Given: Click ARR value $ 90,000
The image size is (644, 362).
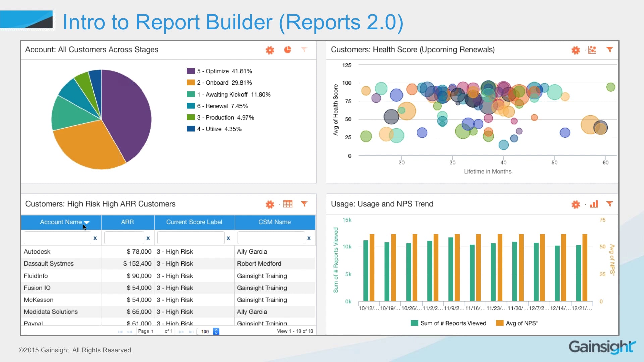Looking at the screenshot, I should (x=139, y=276).
